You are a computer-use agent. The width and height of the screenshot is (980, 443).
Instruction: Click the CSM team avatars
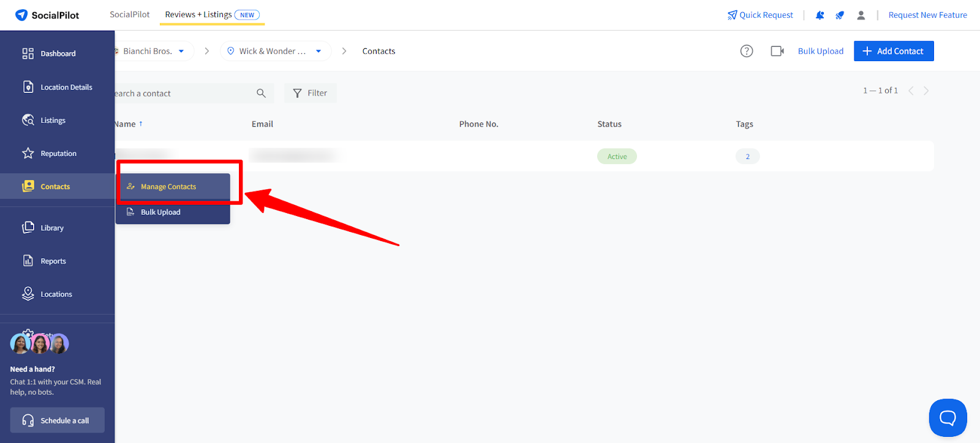click(x=39, y=344)
